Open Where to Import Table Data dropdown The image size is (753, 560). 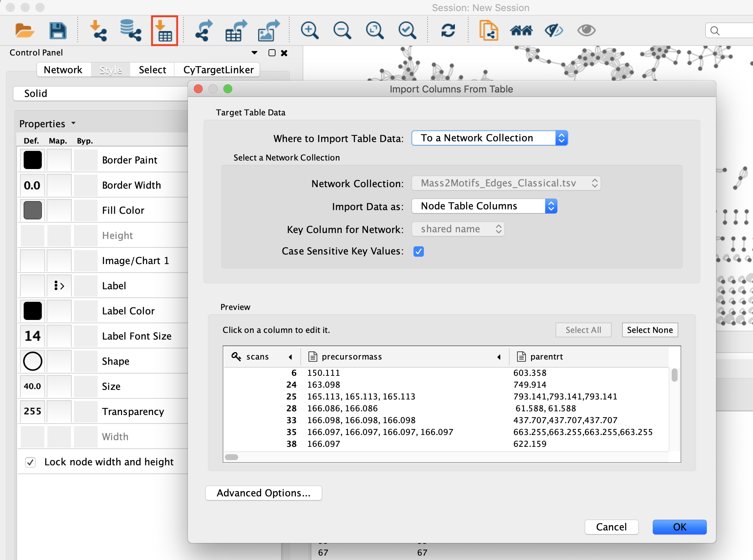click(489, 138)
